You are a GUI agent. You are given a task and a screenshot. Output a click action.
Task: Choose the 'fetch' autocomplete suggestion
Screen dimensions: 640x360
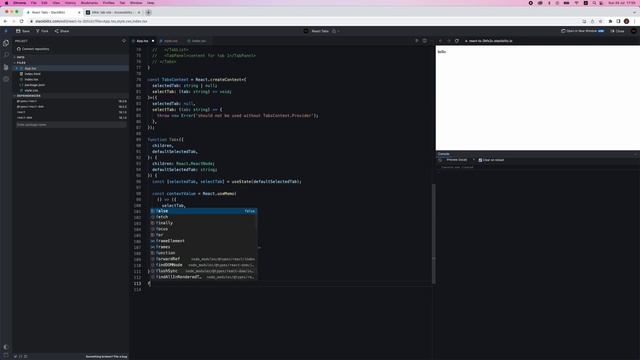tap(203, 217)
